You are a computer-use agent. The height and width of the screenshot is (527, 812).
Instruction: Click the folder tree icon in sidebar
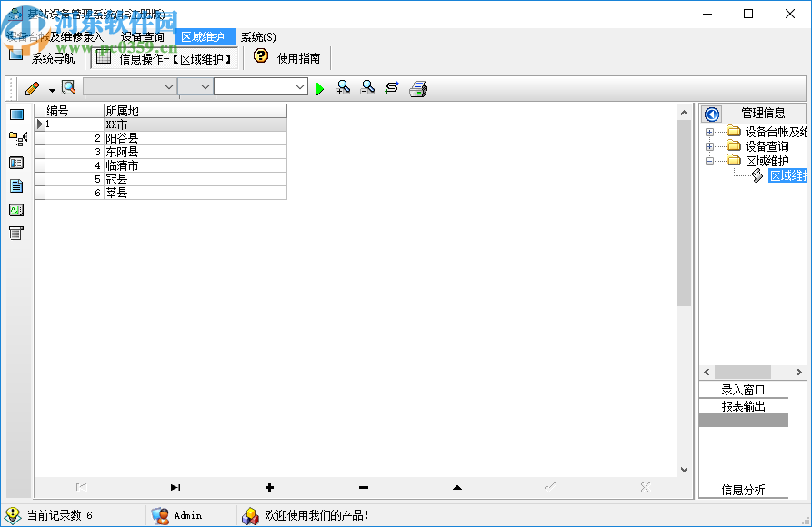pyautogui.click(x=17, y=139)
